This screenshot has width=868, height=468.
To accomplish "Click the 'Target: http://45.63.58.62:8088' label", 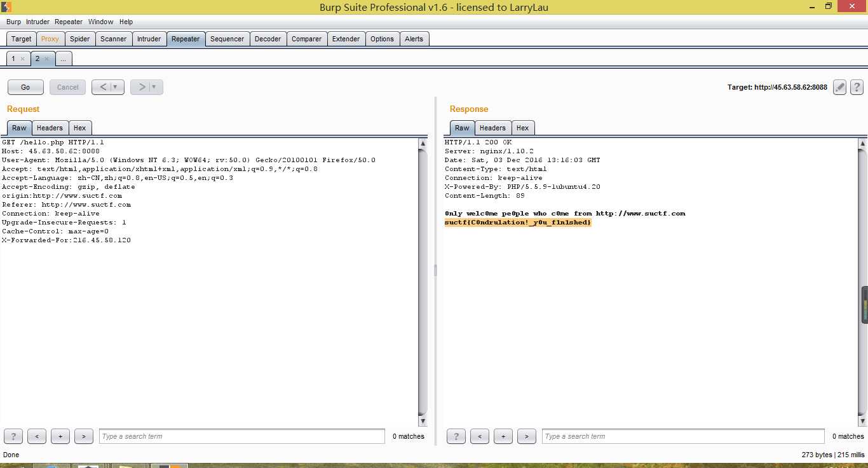I will coord(777,87).
